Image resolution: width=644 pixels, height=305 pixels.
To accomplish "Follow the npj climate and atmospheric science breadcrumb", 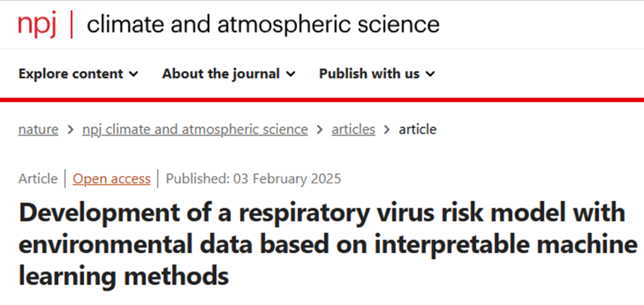I will click(195, 129).
